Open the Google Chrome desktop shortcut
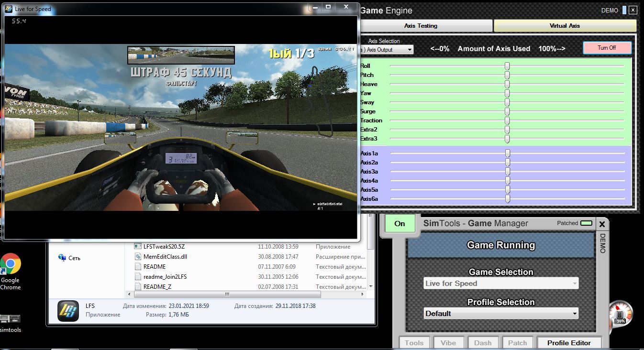Screen dimensions: 644x350 tap(11, 272)
